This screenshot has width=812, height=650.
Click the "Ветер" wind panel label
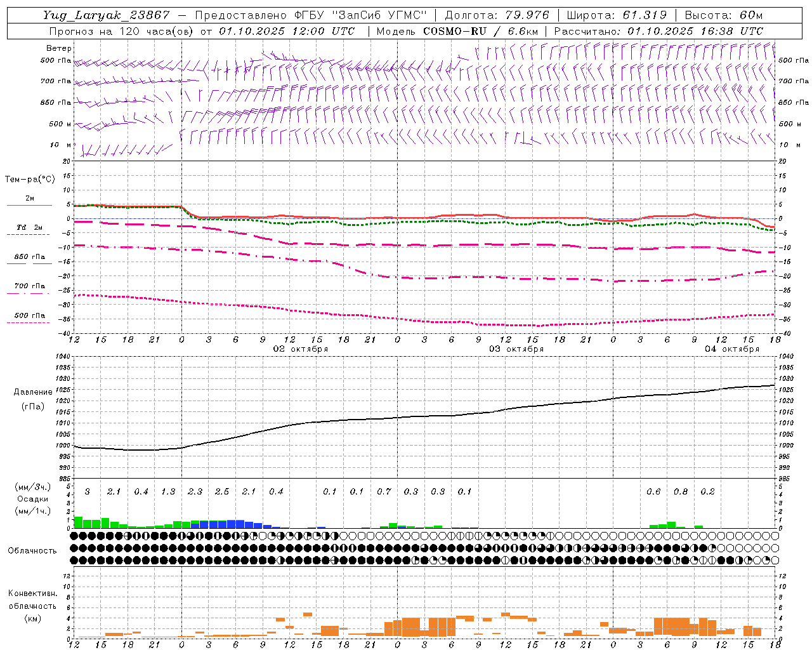point(59,48)
